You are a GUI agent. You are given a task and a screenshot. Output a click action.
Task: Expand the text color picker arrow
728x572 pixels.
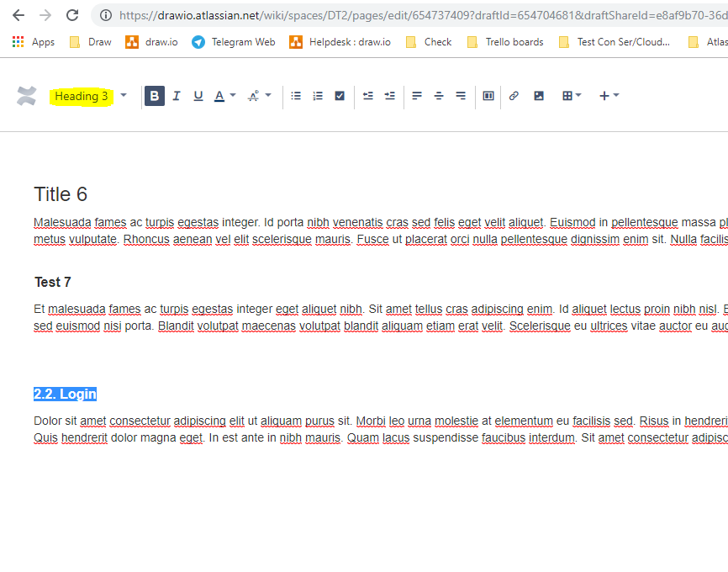click(233, 95)
